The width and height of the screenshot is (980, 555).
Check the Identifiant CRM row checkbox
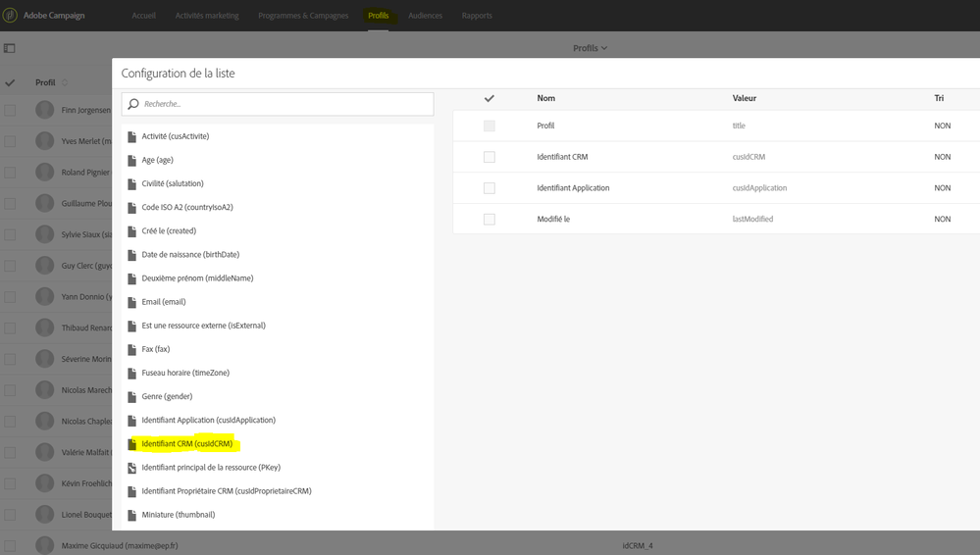[x=489, y=157]
